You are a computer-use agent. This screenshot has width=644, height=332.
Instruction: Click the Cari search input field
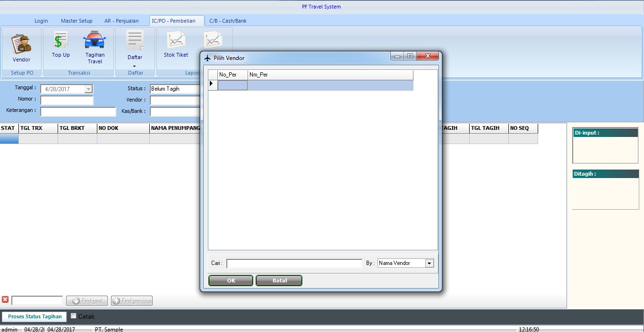294,264
